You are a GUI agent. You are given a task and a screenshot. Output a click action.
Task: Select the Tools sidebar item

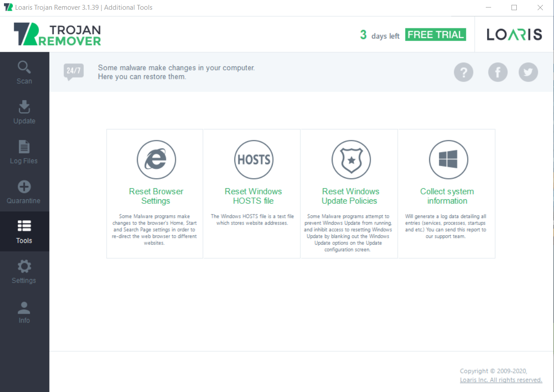[x=24, y=232]
